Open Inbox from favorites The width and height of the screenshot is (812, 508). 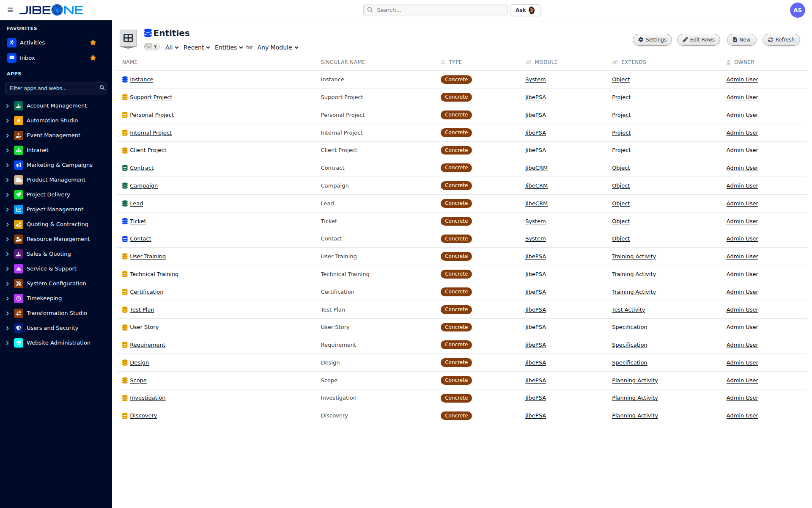(27, 58)
